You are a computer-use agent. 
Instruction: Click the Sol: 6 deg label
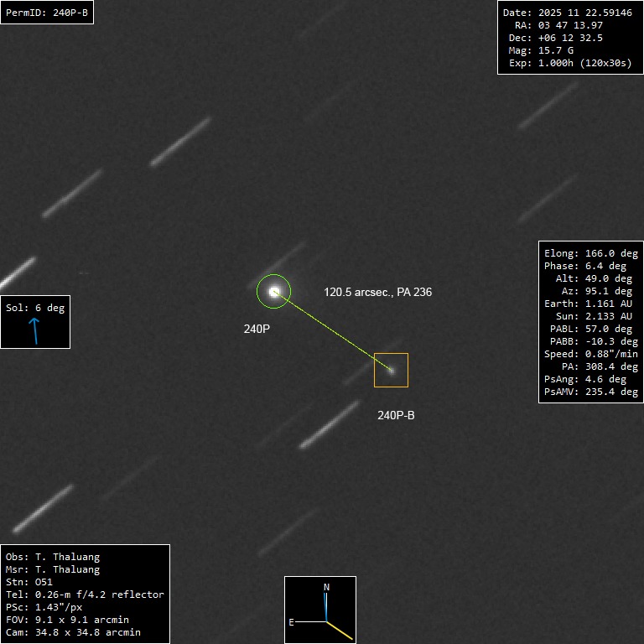click(x=35, y=308)
